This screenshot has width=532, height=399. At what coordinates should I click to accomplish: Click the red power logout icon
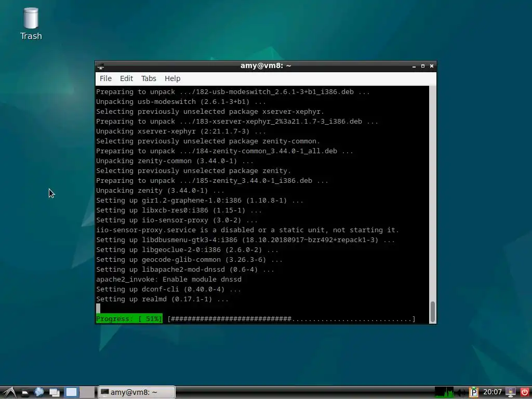(x=525, y=393)
